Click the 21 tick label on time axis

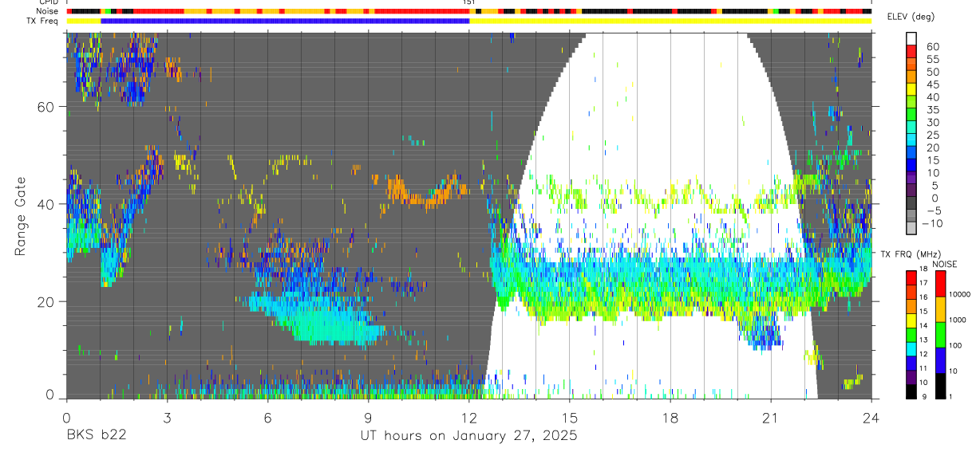click(771, 418)
